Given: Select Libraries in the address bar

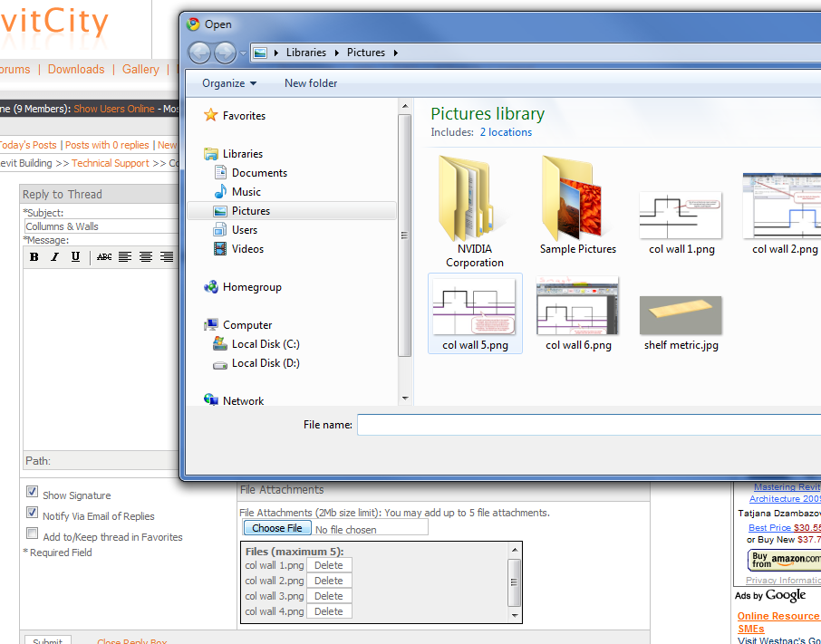Looking at the screenshot, I should point(305,53).
